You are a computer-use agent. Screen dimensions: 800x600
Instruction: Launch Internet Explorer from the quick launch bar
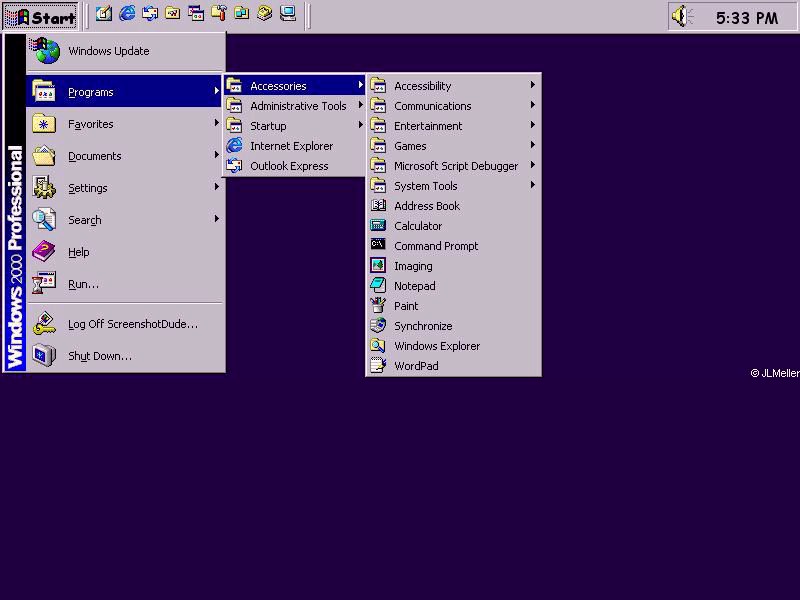coord(127,13)
